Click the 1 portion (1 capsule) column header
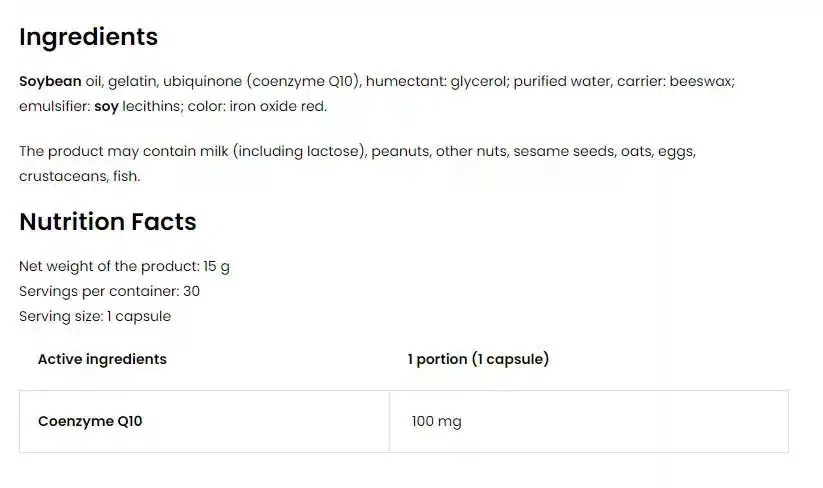 coord(478,359)
